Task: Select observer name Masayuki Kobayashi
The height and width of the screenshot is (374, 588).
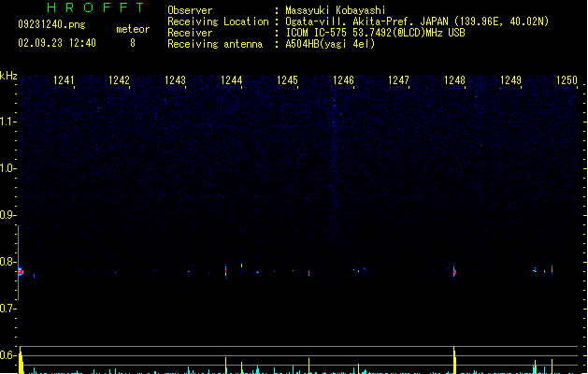Action: pyautogui.click(x=336, y=10)
